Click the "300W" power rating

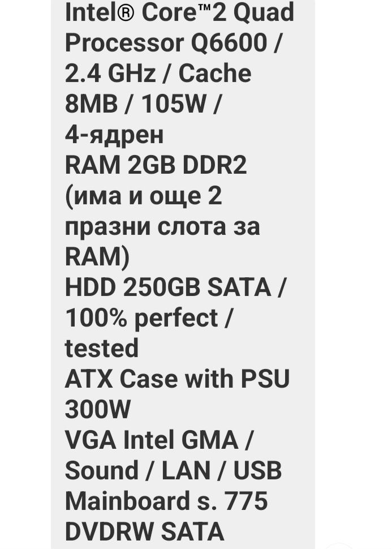click(98, 409)
